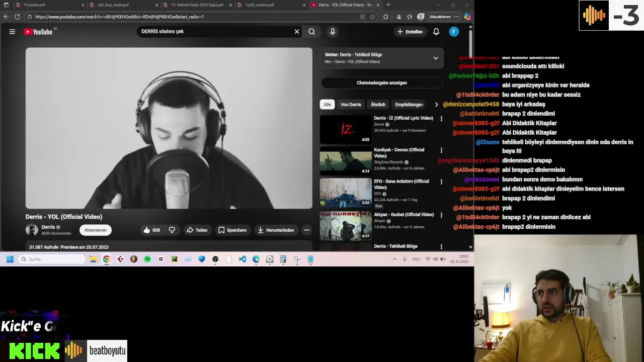Open the YouTube guide hamburger menu

click(x=12, y=32)
